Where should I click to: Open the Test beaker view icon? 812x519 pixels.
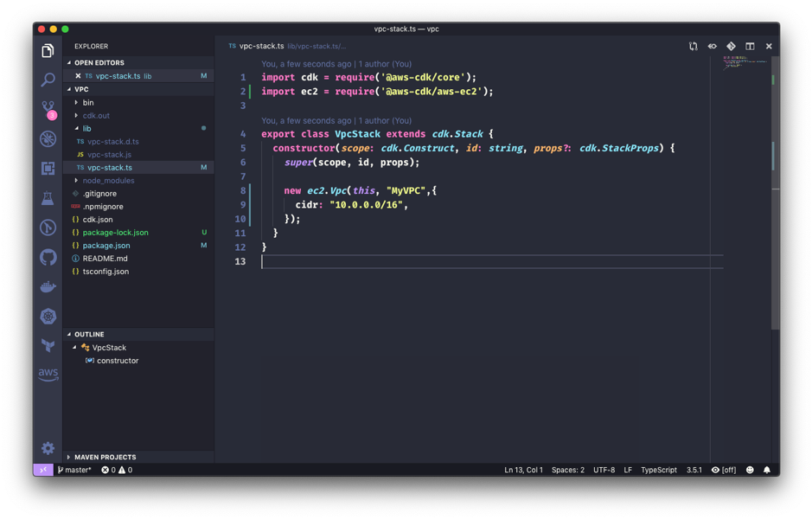(x=48, y=198)
